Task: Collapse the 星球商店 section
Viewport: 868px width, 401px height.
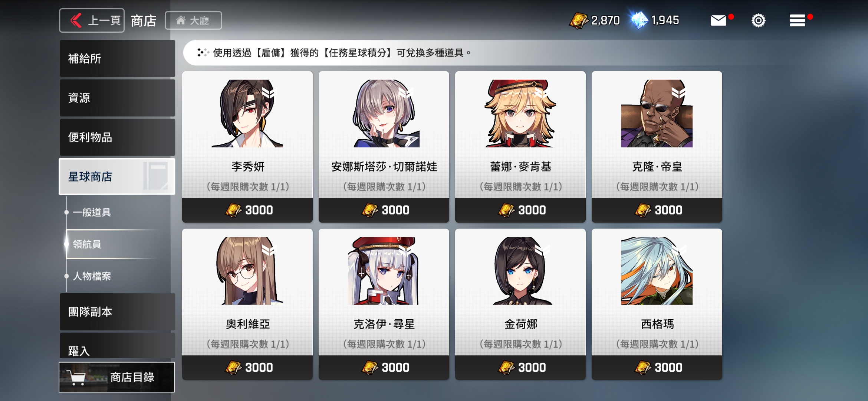Action: tap(117, 177)
